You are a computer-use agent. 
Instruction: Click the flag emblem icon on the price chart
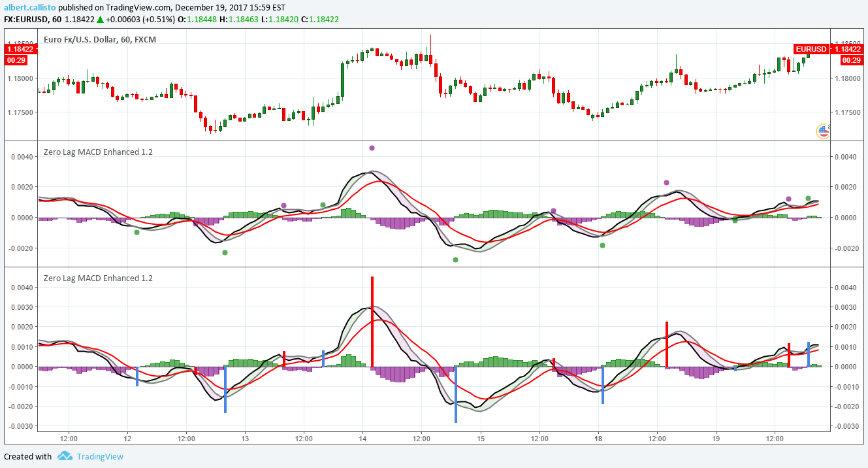pos(822,131)
